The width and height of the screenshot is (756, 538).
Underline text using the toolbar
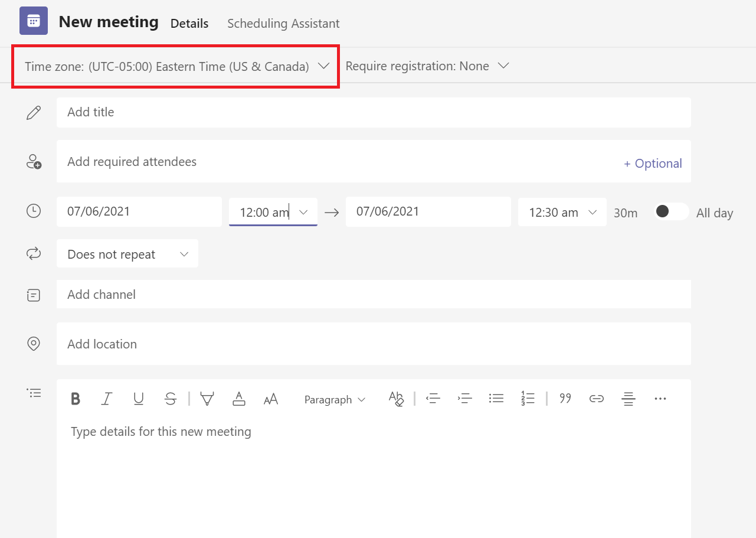pyautogui.click(x=139, y=399)
